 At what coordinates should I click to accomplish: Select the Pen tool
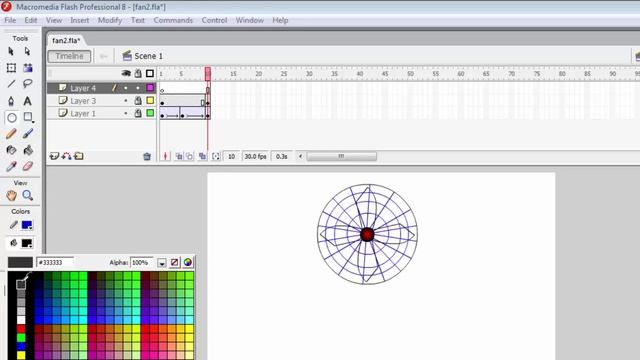pyautogui.click(x=11, y=101)
